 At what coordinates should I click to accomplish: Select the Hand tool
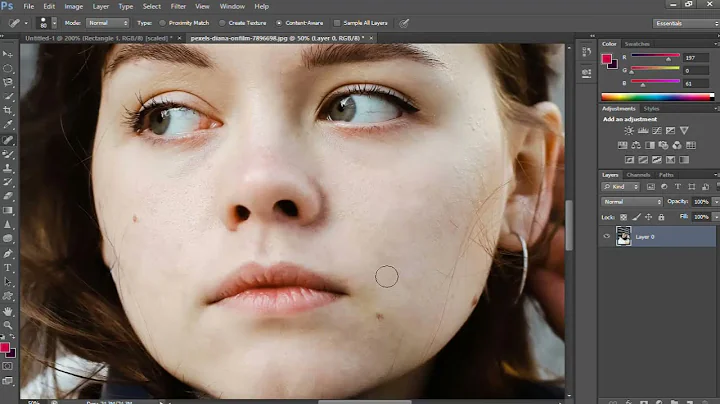[8, 311]
